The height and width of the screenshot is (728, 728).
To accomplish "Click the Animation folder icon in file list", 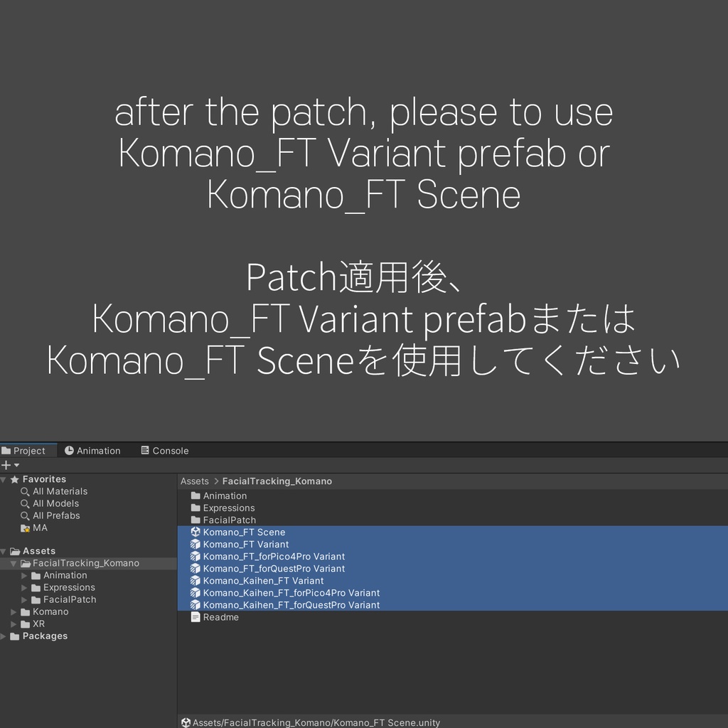I will tap(196, 496).
